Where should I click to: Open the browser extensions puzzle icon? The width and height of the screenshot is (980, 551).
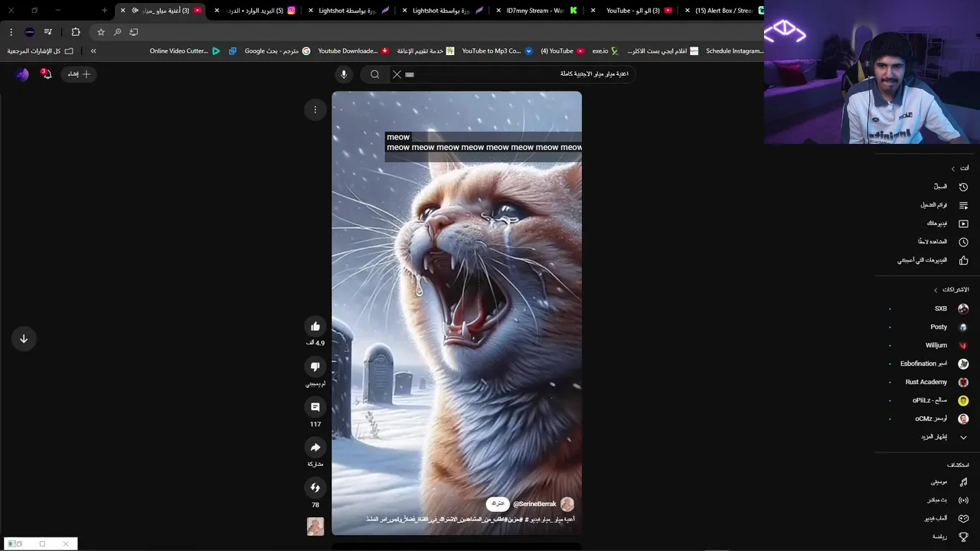(76, 32)
